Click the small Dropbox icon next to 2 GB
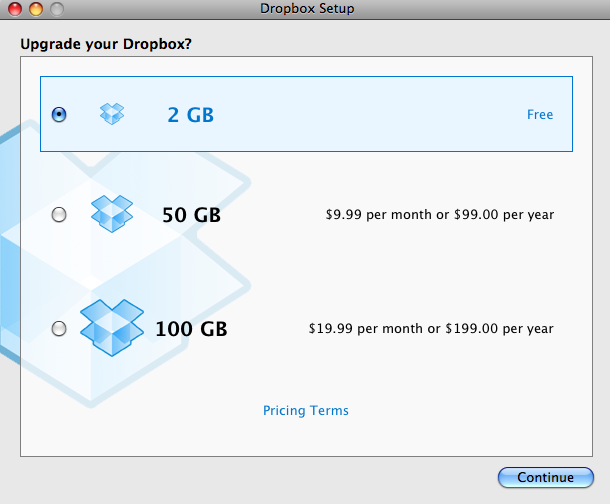Image resolution: width=610 pixels, height=504 pixels. point(112,114)
